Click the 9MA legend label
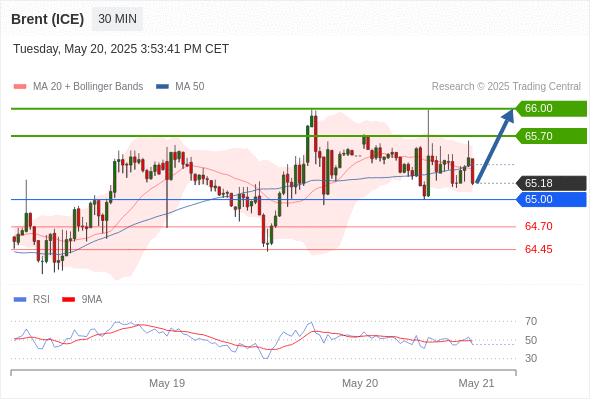590x400 pixels. click(92, 300)
